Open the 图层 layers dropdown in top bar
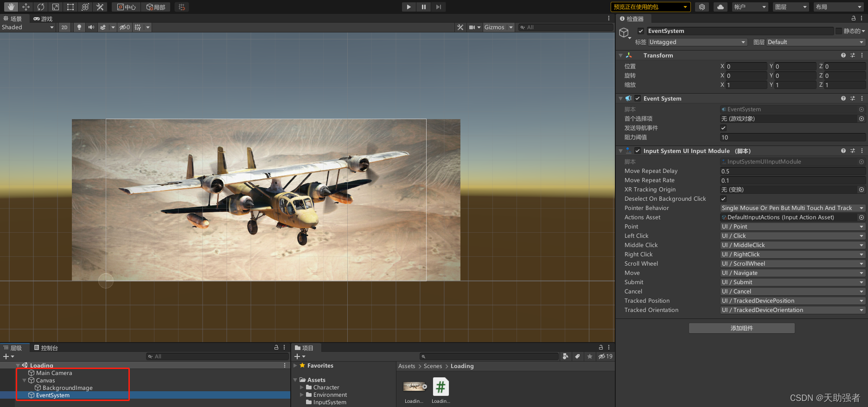 coord(791,7)
